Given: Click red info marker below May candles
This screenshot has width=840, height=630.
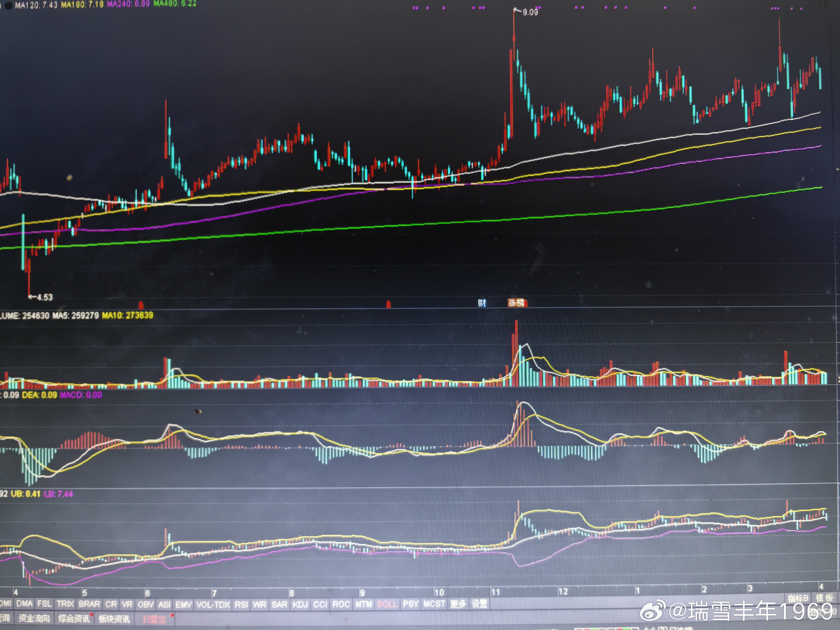Looking at the screenshot, I should coord(141,305).
